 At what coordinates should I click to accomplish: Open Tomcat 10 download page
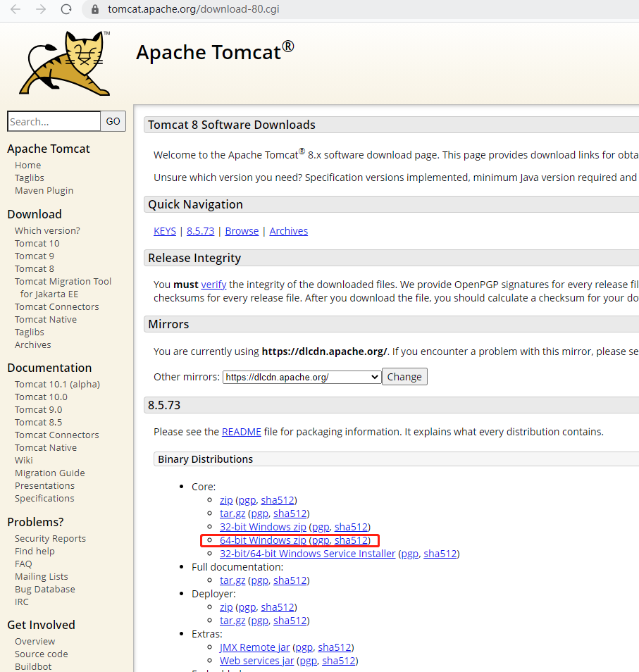37,244
